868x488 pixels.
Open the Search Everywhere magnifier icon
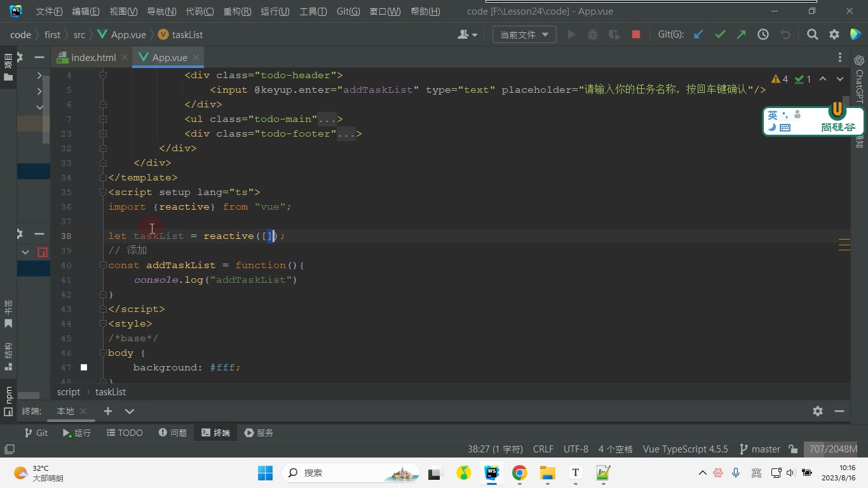point(812,34)
